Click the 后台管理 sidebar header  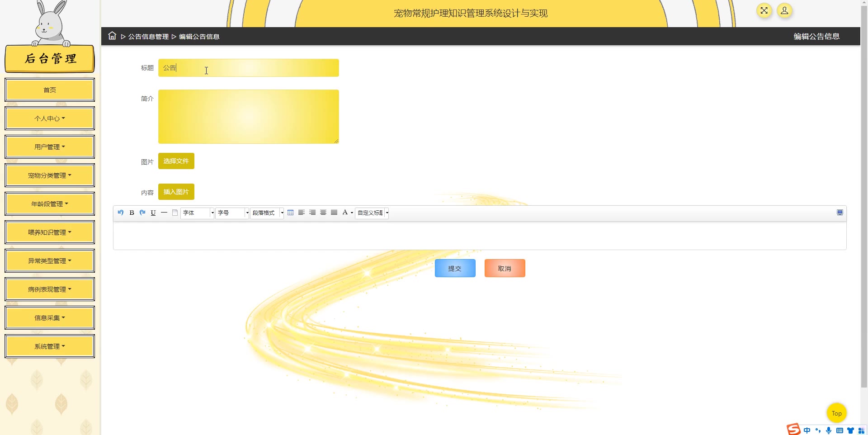[x=50, y=58]
